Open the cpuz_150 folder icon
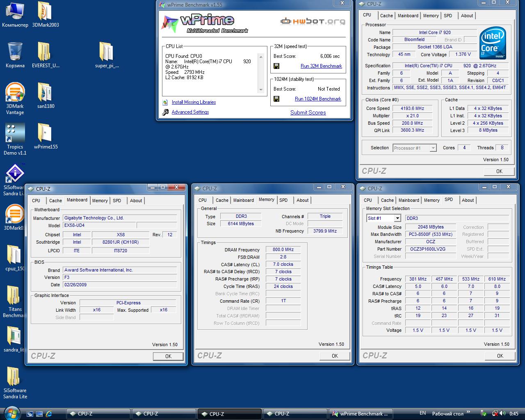The height and width of the screenshot is (420, 525). coord(14,258)
